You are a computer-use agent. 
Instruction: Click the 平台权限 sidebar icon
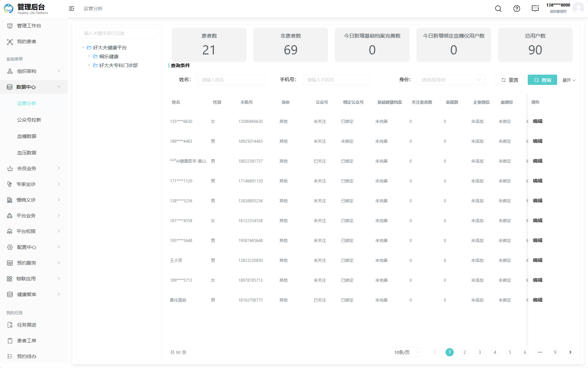tap(10, 231)
